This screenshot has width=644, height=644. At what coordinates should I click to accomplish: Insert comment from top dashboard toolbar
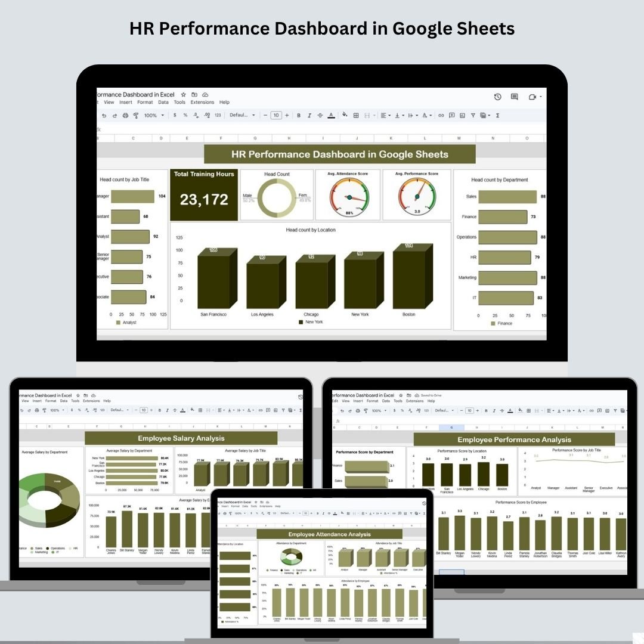(x=452, y=116)
